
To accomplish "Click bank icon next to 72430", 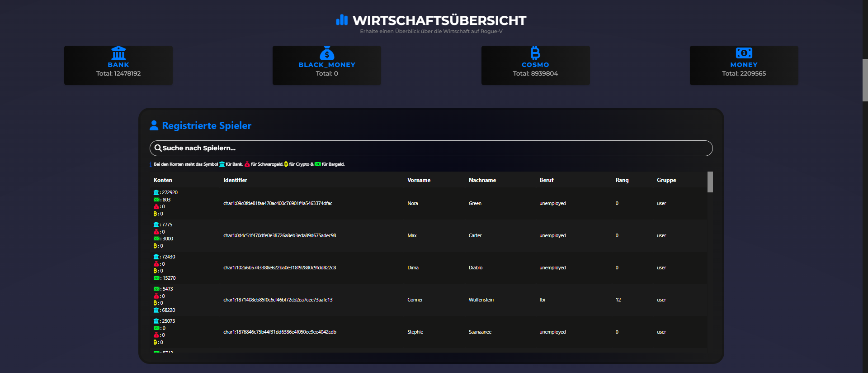I will pos(156,257).
